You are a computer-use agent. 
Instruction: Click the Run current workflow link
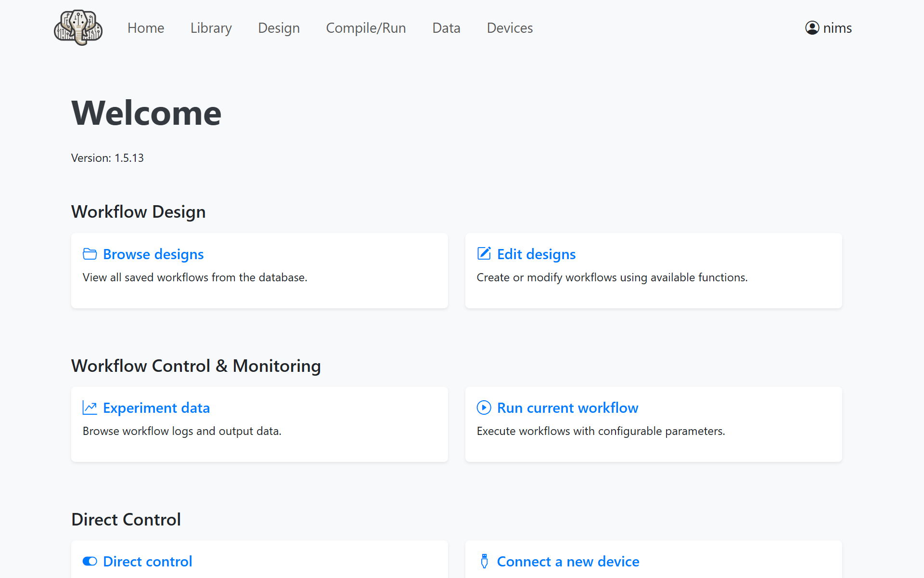click(567, 407)
